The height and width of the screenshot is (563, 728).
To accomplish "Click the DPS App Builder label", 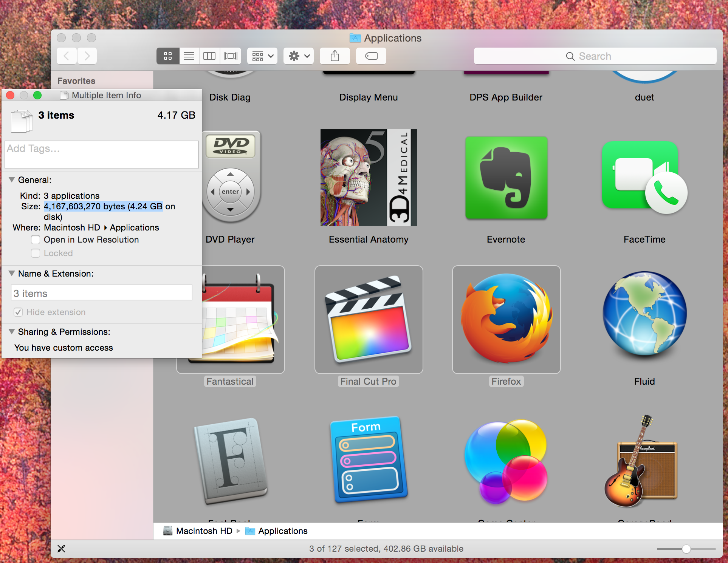I will tap(506, 97).
